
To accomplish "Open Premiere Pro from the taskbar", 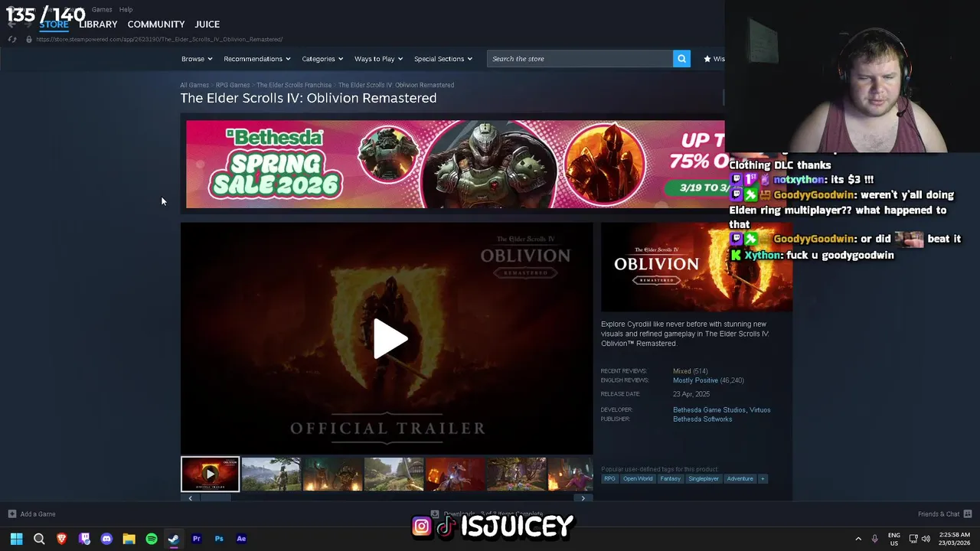I will (196, 539).
